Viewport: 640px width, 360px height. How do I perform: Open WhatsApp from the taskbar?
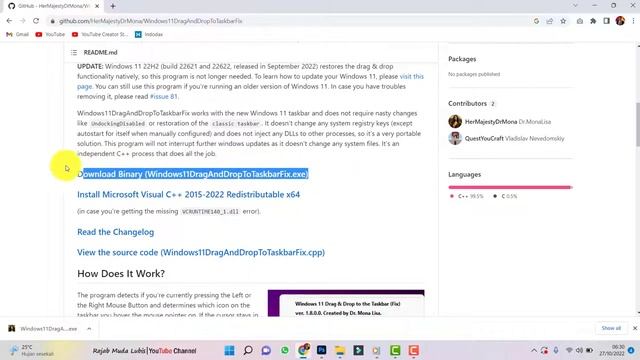click(285, 350)
